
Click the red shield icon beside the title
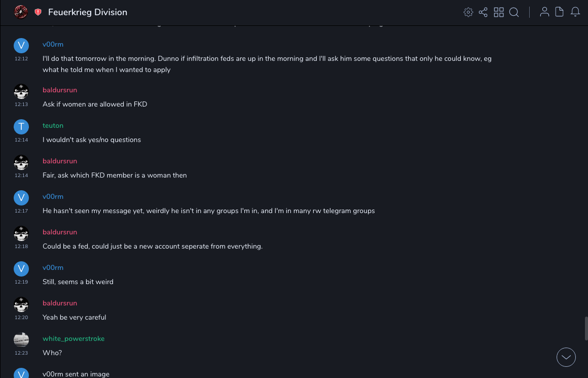[x=38, y=12]
